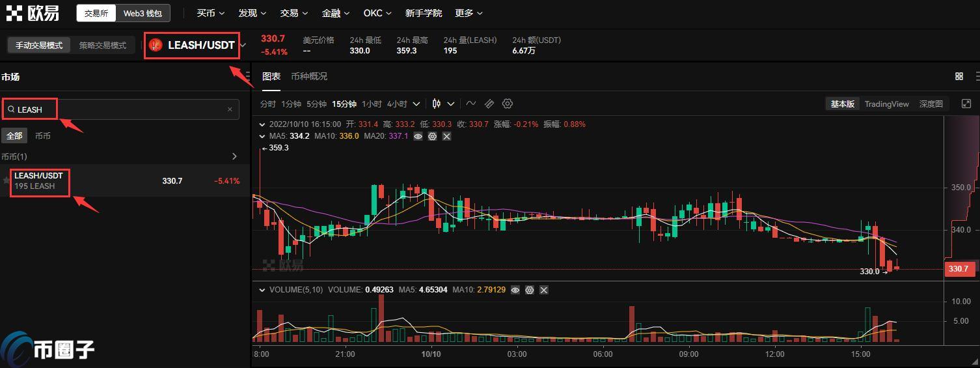Viewport: 980px width, 368px height.
Task: Switch chart to TradingView mode
Action: point(886,104)
